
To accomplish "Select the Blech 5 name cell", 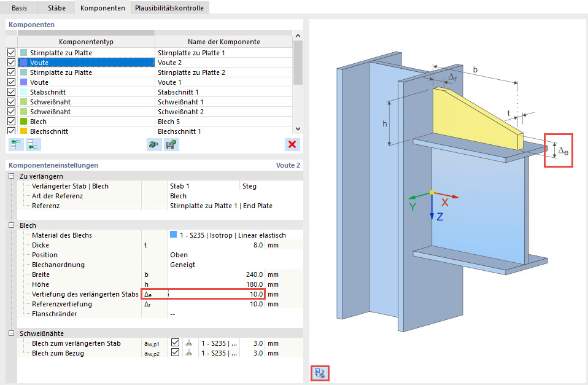I will pyautogui.click(x=223, y=121).
